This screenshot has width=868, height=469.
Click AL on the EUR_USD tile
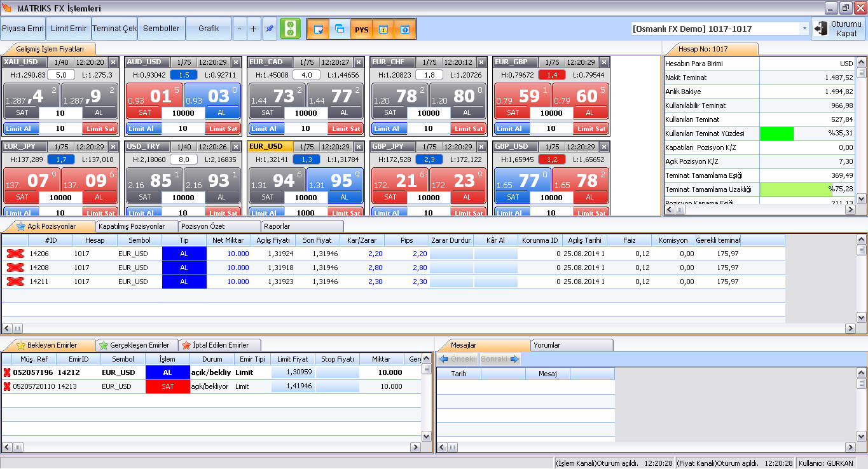(x=344, y=197)
